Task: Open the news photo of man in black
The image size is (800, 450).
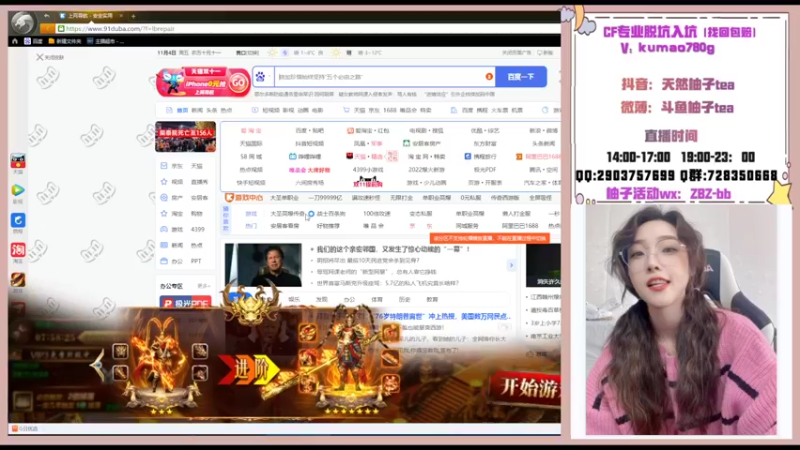Action: pos(263,265)
